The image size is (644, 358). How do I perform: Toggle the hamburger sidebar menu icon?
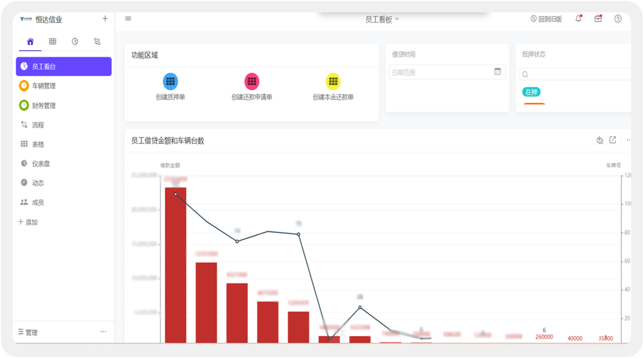[128, 19]
